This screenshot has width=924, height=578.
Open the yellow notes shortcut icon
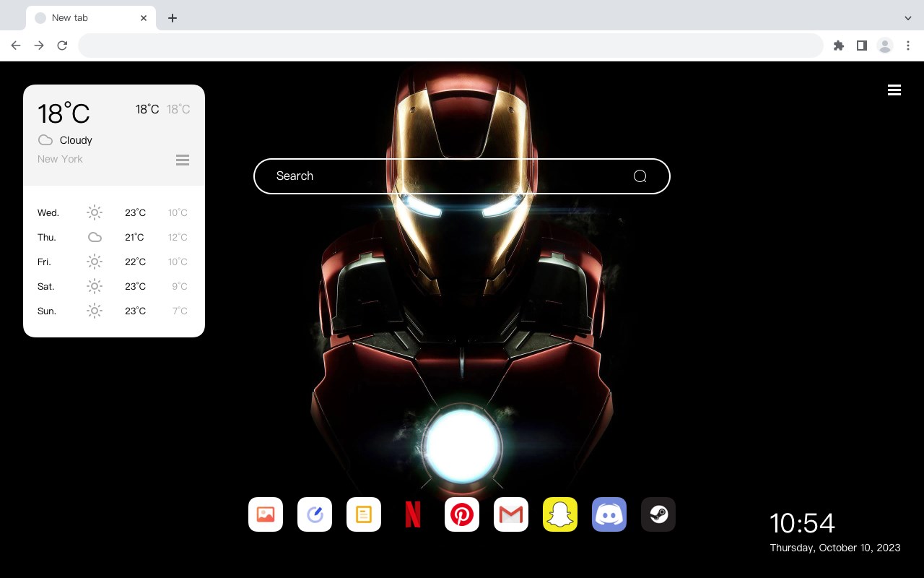click(364, 514)
